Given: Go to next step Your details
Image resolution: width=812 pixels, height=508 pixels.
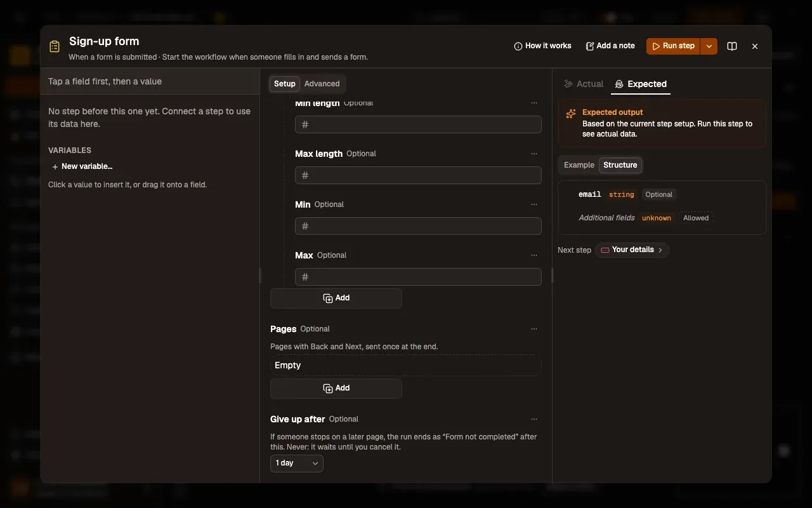Looking at the screenshot, I should click(632, 250).
